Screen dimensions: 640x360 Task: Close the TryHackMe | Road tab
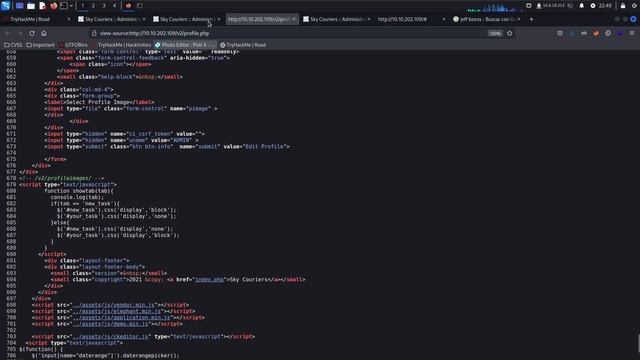(69, 19)
